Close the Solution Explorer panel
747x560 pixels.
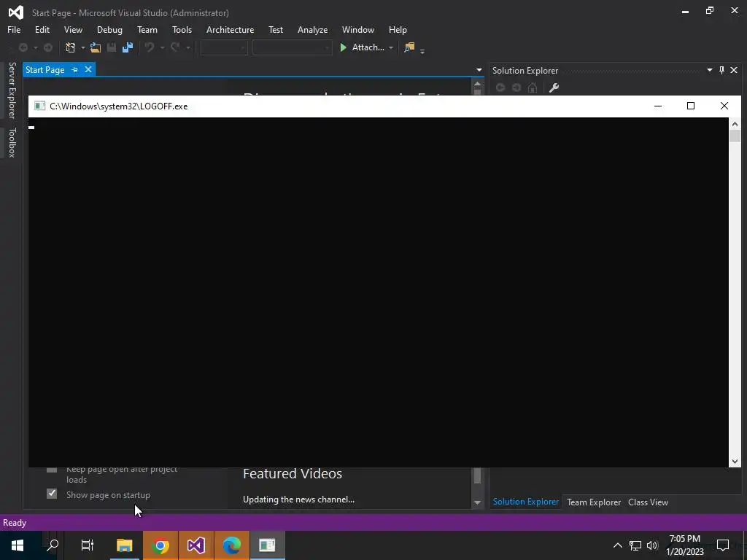(734, 70)
